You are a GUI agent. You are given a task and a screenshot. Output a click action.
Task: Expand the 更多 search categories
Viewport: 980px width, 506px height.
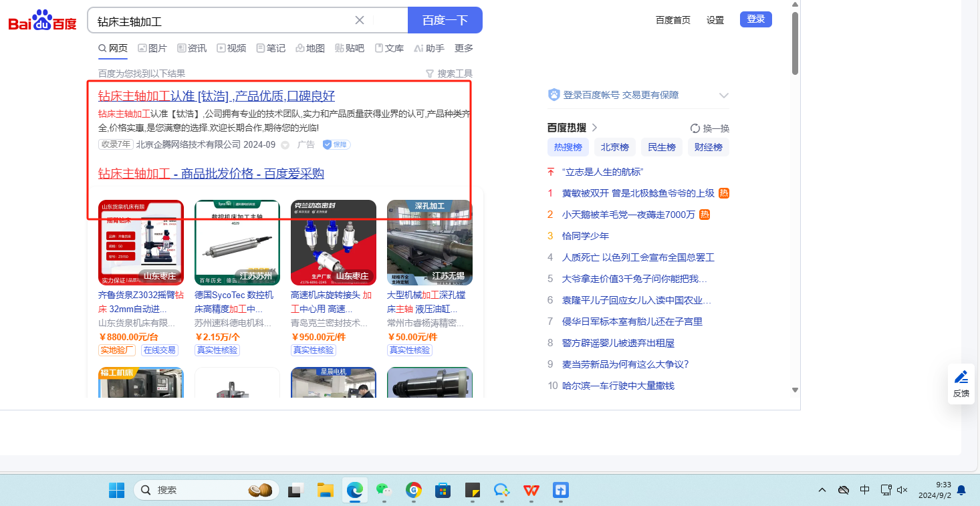(463, 48)
